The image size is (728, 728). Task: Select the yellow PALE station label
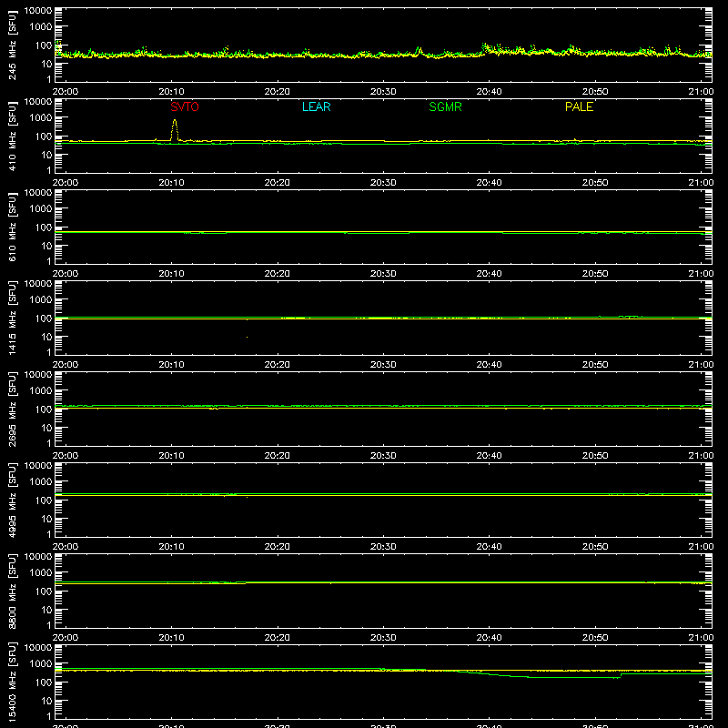[579, 106]
